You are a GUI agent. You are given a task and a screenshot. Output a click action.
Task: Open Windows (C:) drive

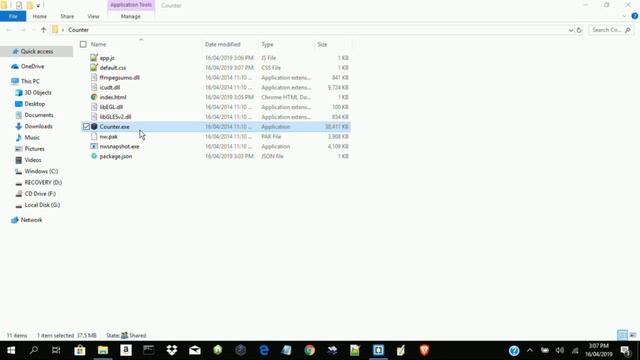point(41,171)
